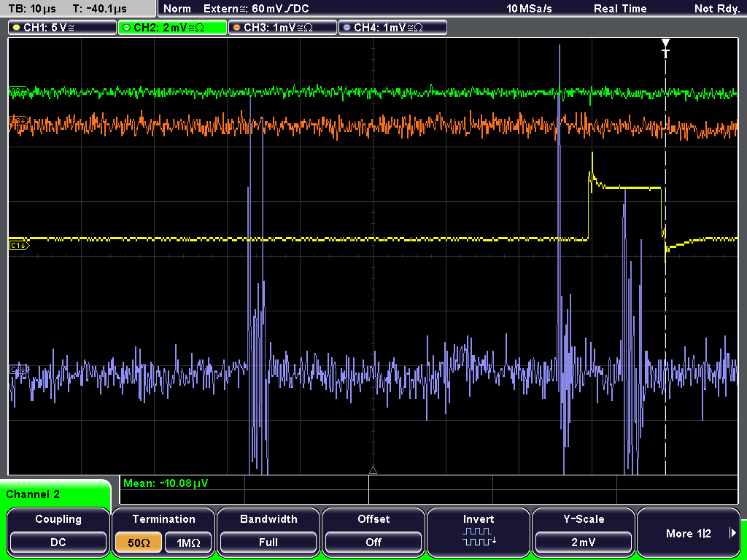Open the Coupling DC setting
Viewport: 747px width, 560px height.
pyautogui.click(x=58, y=532)
